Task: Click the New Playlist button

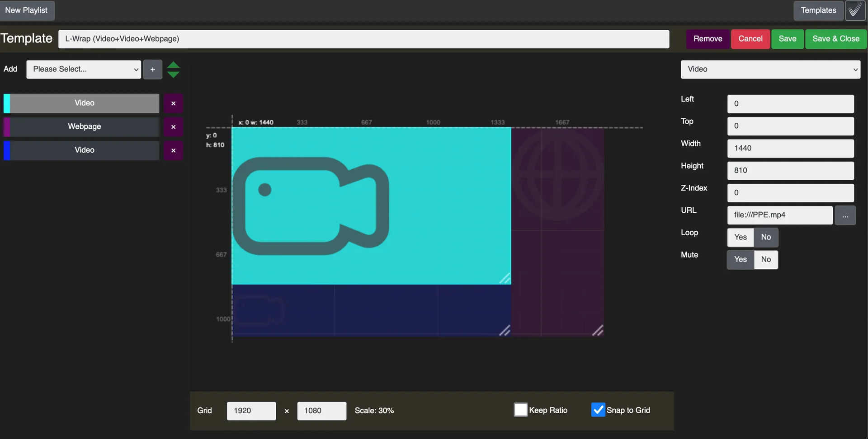Action: coord(27,10)
